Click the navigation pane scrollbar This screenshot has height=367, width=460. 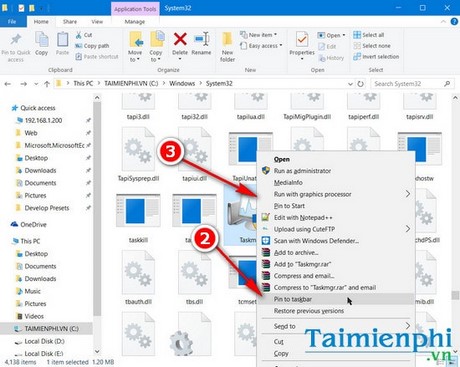(97, 208)
